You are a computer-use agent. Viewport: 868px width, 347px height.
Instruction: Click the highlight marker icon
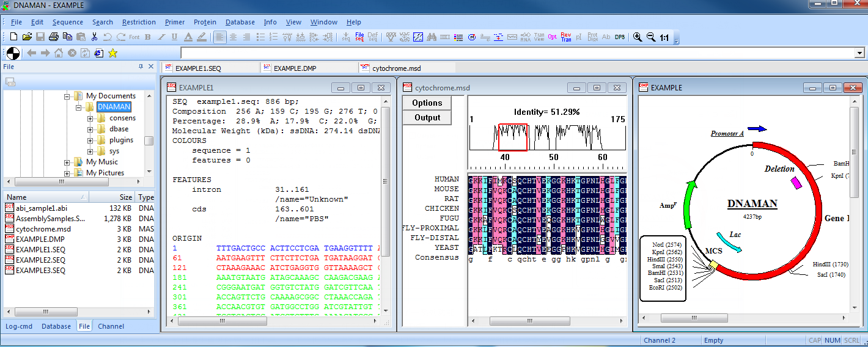(x=201, y=37)
